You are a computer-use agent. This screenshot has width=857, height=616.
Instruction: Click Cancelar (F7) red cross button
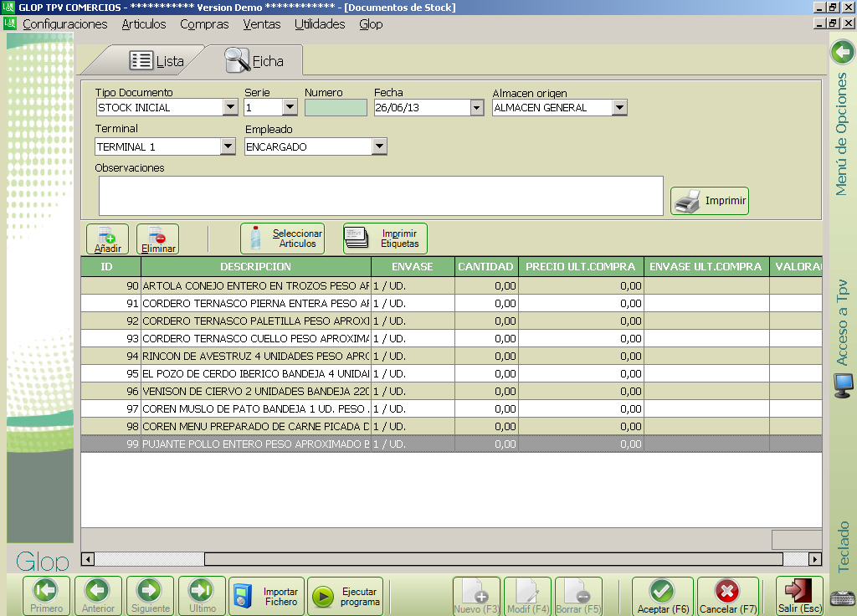[728, 596]
